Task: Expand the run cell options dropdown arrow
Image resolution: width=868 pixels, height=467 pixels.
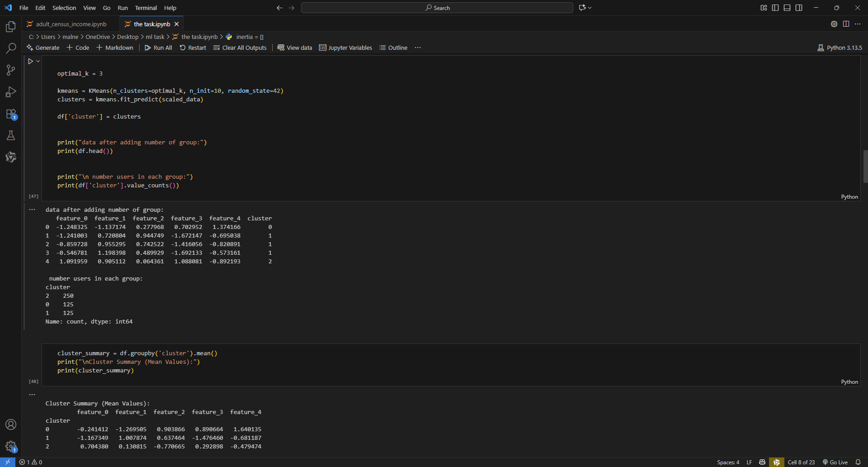Action: click(38, 61)
